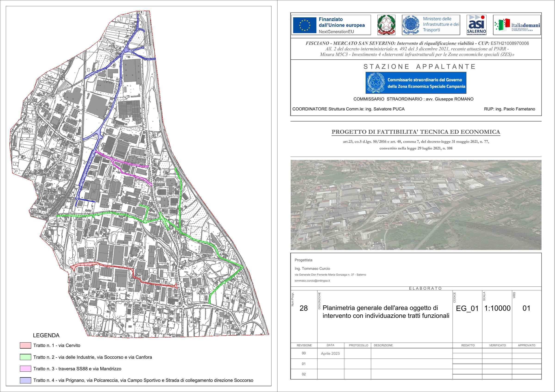This screenshot has width=555, height=392.
Task: Click the CUP code E57H21008970006
Action: (509, 43)
